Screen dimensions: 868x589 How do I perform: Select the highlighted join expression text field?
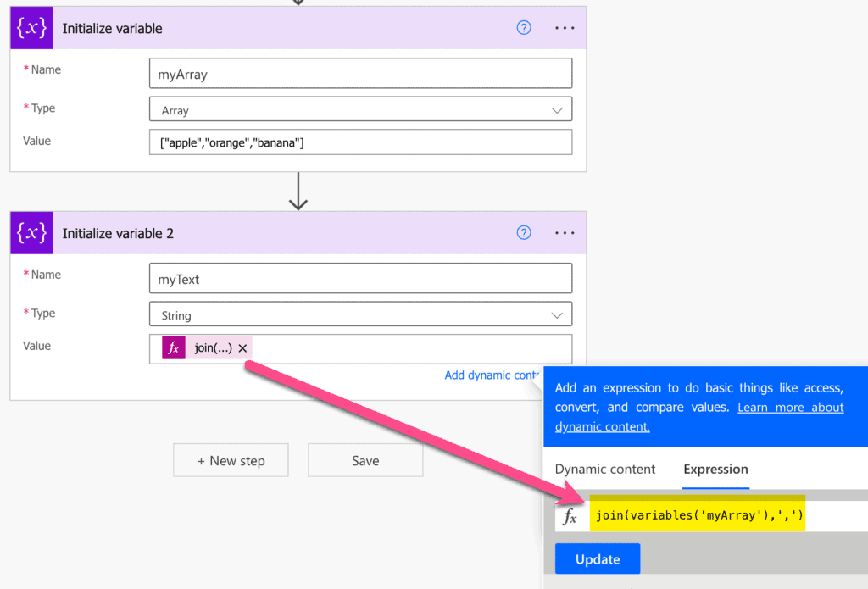coord(697,514)
